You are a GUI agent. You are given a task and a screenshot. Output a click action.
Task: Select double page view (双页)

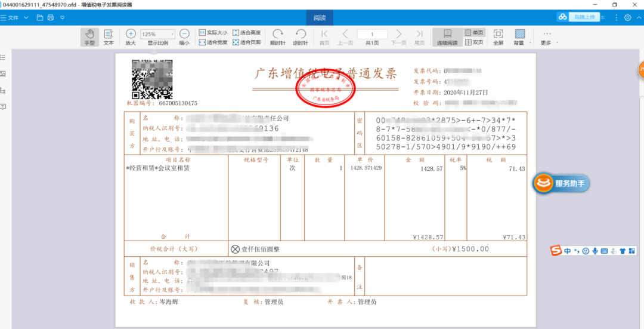475,42
